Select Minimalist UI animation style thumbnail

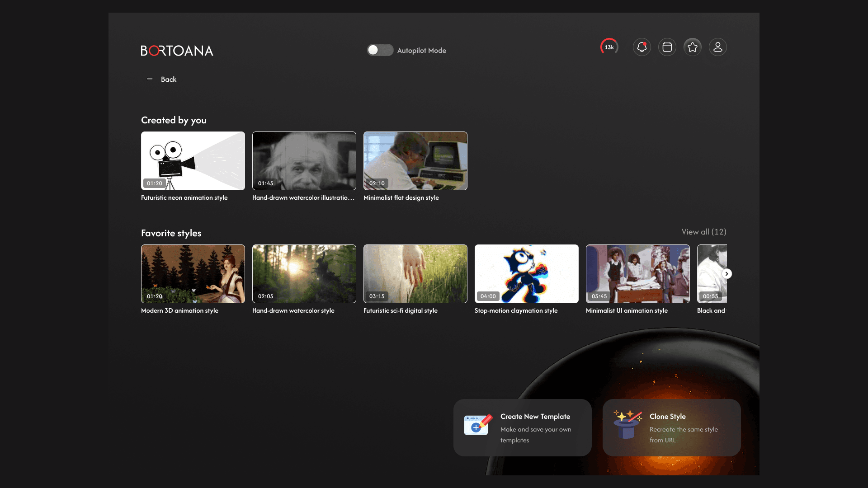coord(638,274)
